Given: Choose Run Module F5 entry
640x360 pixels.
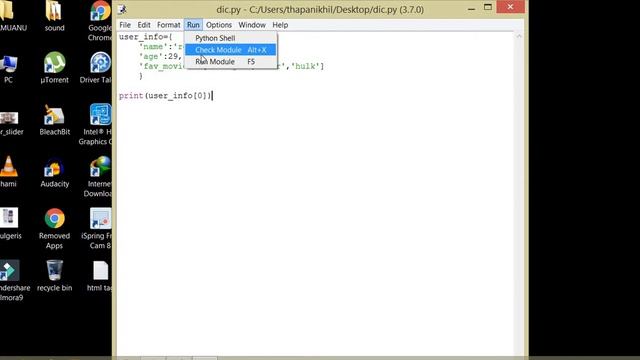Looking at the screenshot, I should [x=231, y=62].
